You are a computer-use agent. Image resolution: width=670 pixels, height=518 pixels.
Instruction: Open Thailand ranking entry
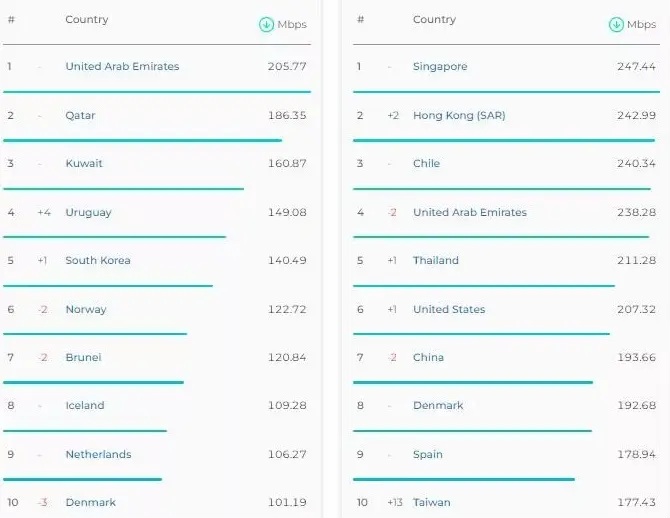pyautogui.click(x=436, y=261)
